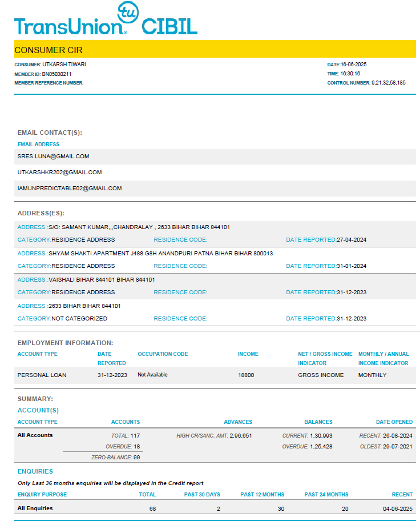The height and width of the screenshot is (521, 420).
Task: Select income value 18800
Action: pos(246,375)
